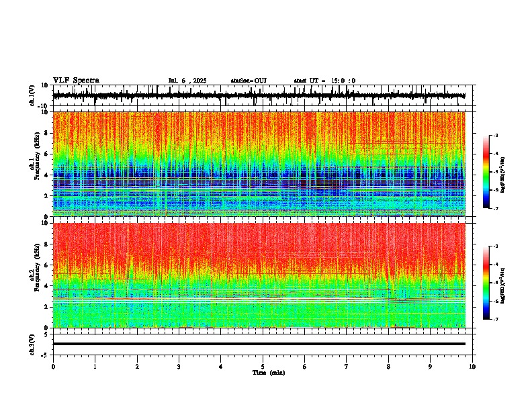The image size is (532, 411).
Task: Click time axis tick label "3"
Action: pos(179,367)
